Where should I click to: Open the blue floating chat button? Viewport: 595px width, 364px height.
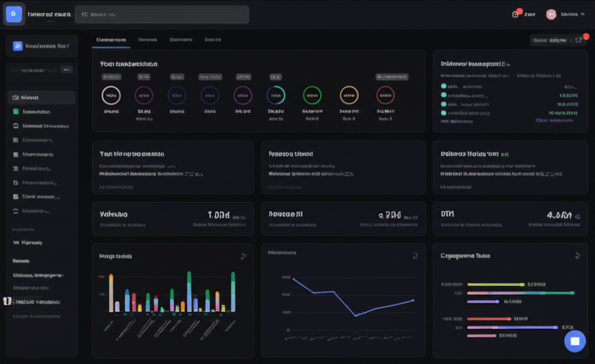(575, 341)
